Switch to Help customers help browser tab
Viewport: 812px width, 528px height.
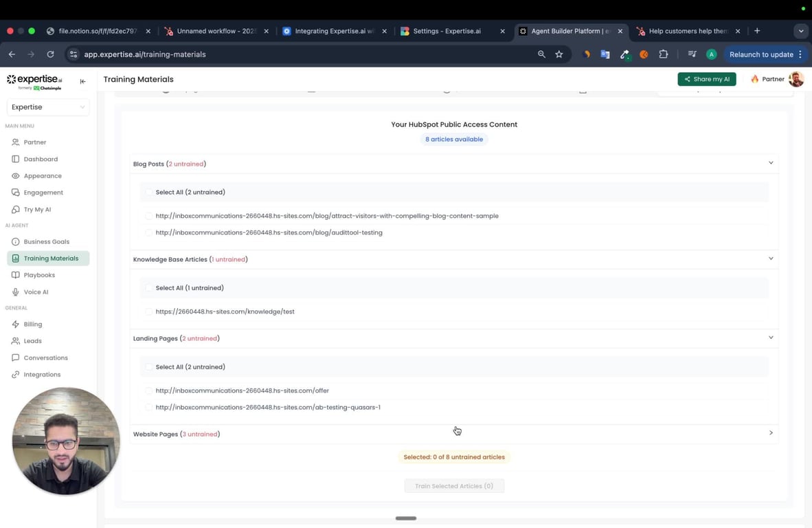pos(688,31)
